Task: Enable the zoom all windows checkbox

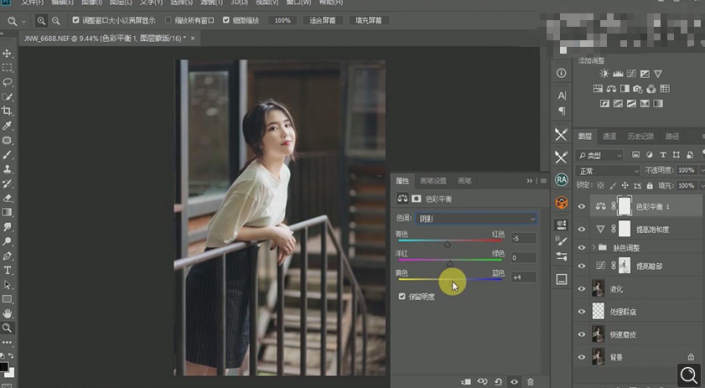Action: [168, 20]
